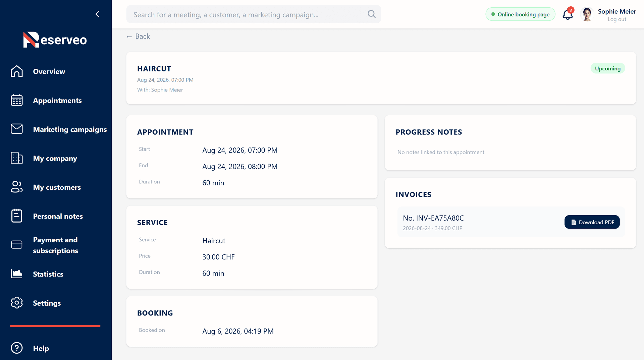Screen dimensions: 644x360
Task: Open Marketing campaigns menu item
Action: coord(70,129)
